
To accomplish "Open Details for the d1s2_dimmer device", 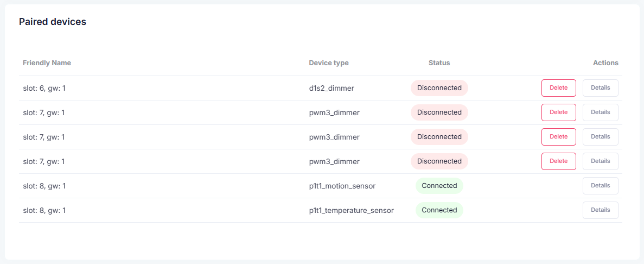I will point(601,88).
